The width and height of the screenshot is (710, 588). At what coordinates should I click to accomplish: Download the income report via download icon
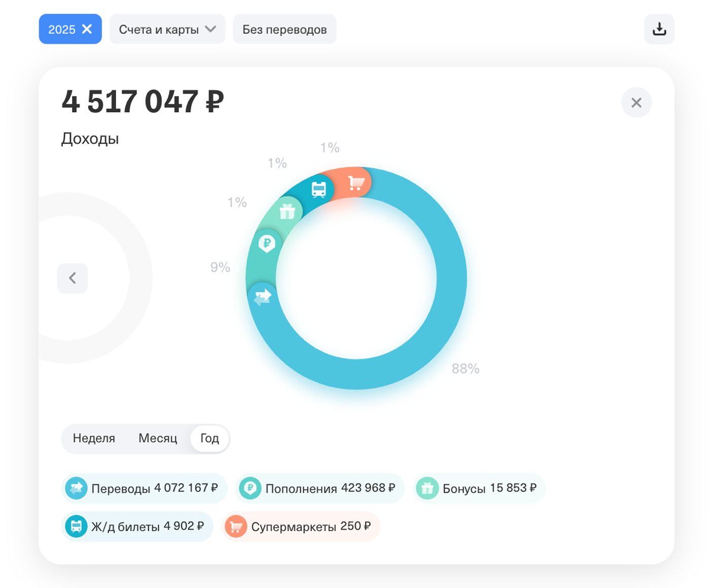tap(659, 29)
